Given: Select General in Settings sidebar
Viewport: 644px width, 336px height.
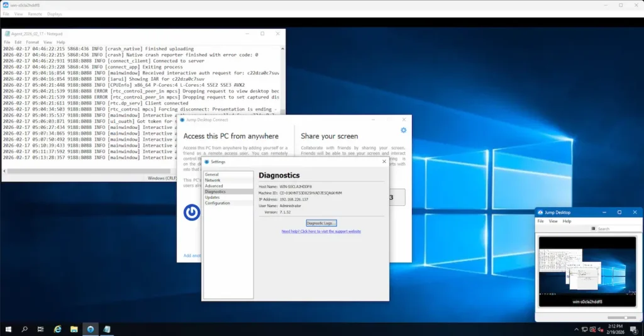Looking at the screenshot, I should [x=228, y=174].
